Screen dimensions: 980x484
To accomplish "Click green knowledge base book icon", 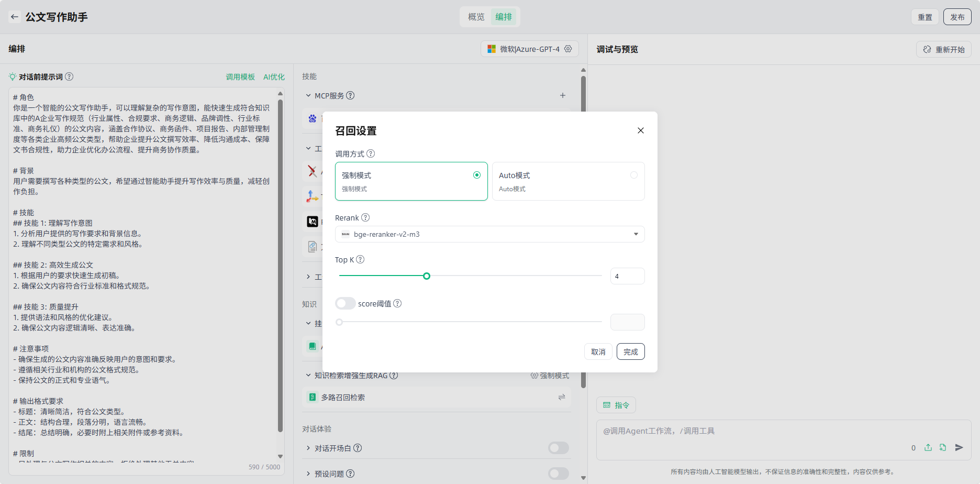I will tap(313, 346).
